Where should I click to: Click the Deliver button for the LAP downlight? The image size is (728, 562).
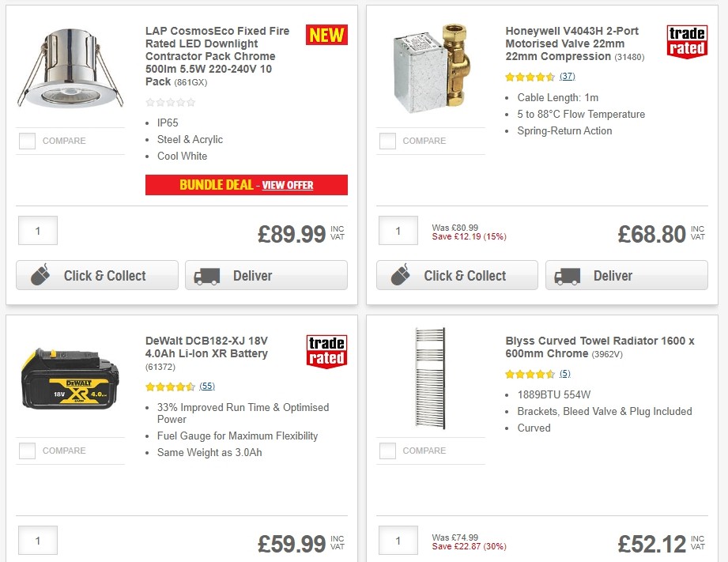click(266, 275)
